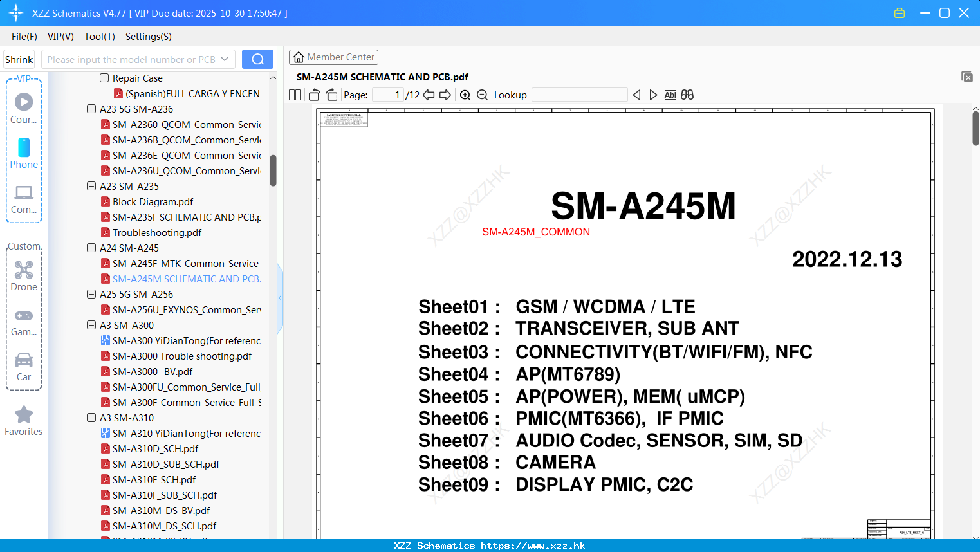Click the file tree vertical scrollbar

click(273, 170)
